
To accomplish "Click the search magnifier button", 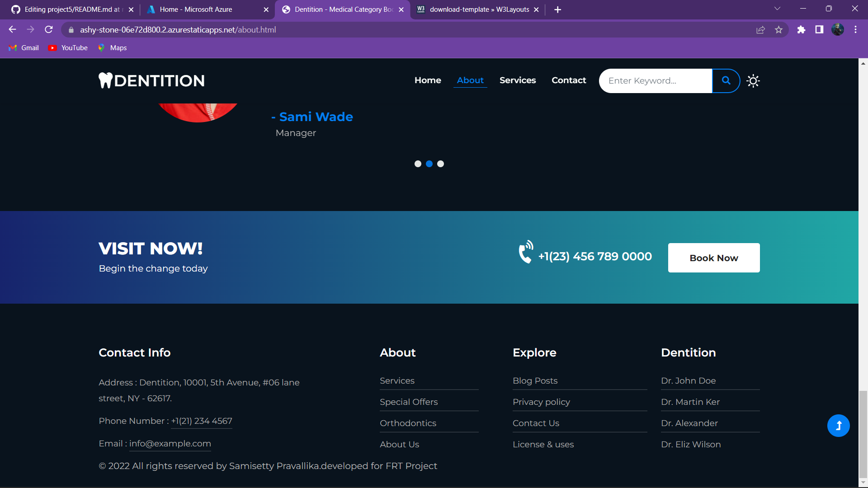I will coord(726,80).
